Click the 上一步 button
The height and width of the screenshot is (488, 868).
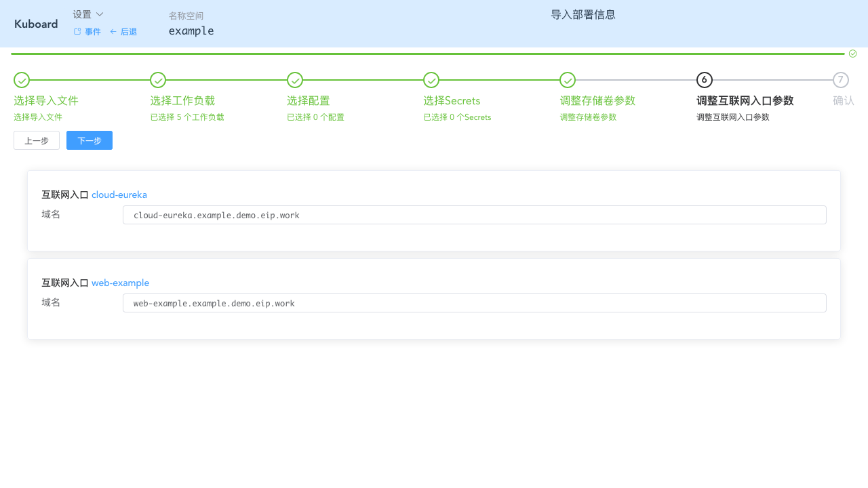pyautogui.click(x=36, y=140)
